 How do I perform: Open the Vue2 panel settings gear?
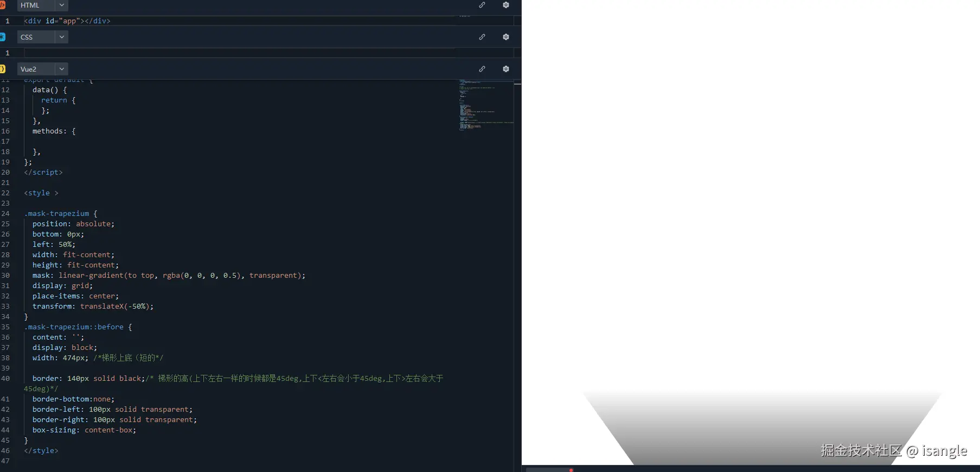tap(506, 69)
